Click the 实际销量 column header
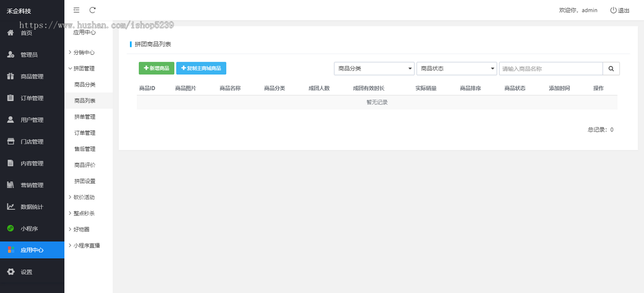 [x=426, y=88]
